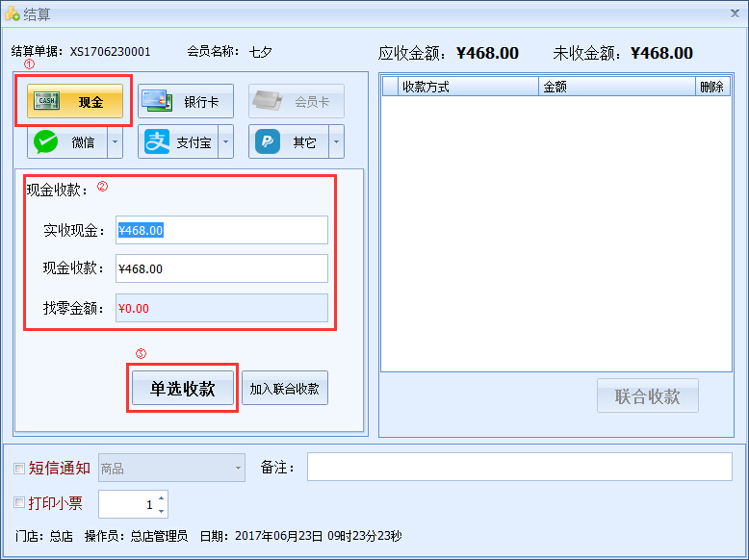This screenshot has height=560, width=749.
Task: Open the 商品 SMS template combo box
Action: click(171, 469)
